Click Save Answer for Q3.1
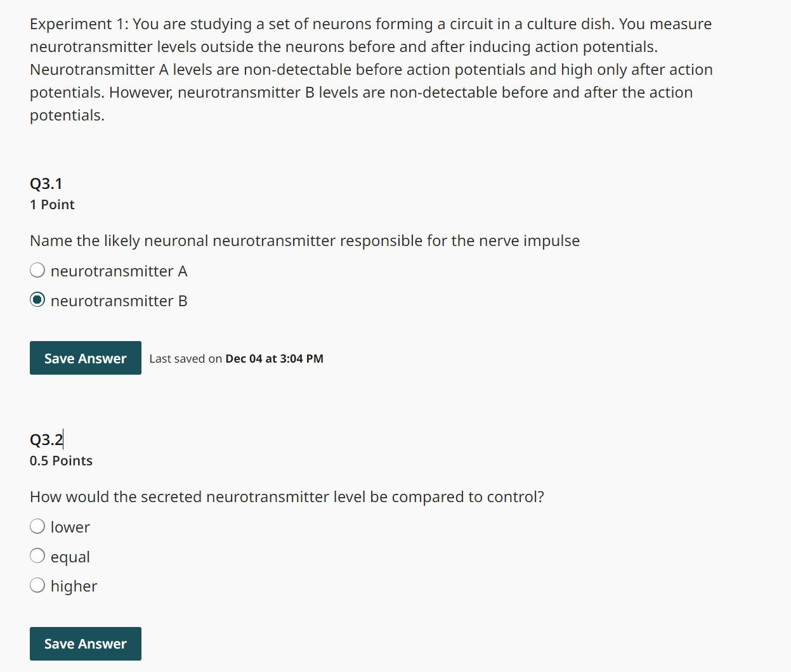The image size is (791, 672). 85,358
